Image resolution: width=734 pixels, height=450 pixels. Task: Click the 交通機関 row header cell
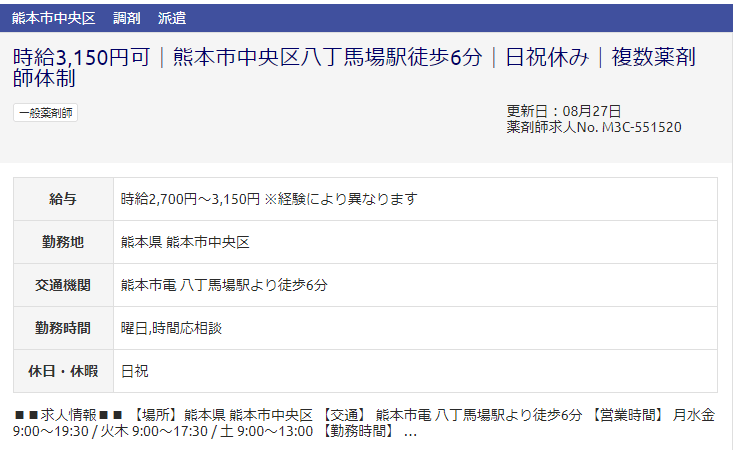click(x=63, y=285)
